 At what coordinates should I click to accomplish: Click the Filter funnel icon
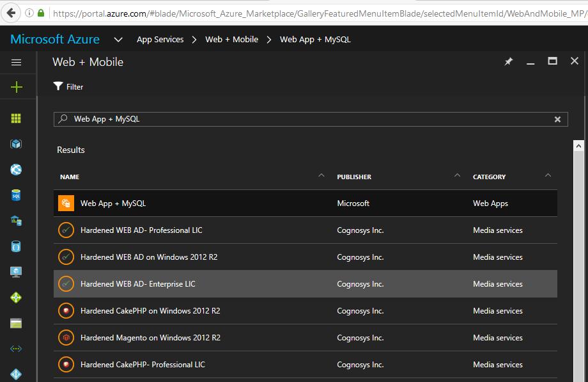pos(58,86)
